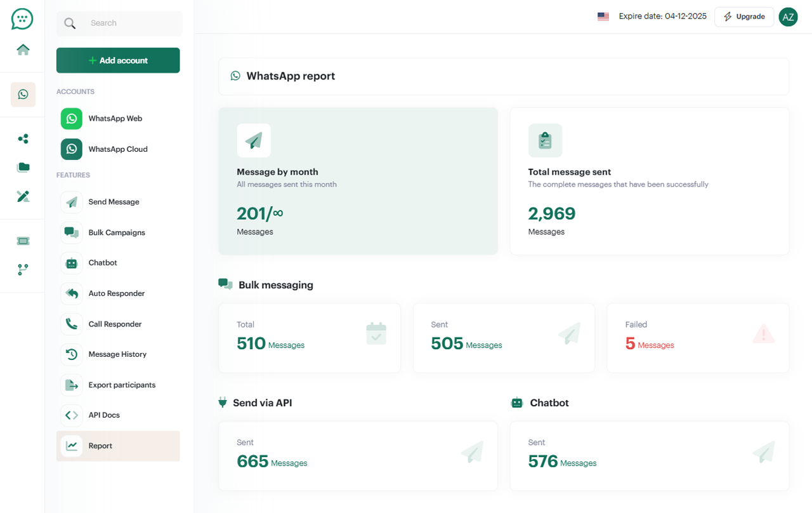Go to Bulk Campaigns

pyautogui.click(x=117, y=232)
